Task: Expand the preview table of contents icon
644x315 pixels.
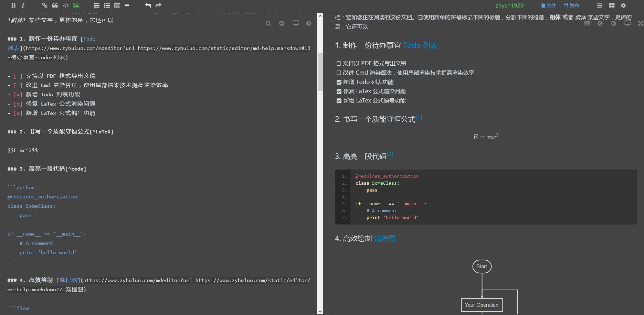Action: click(587, 23)
